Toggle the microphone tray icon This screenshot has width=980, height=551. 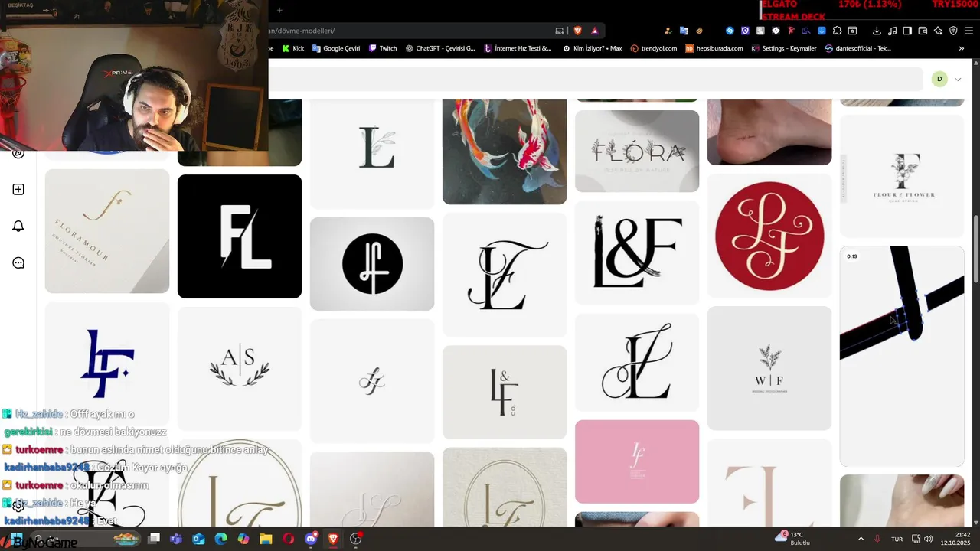click(x=877, y=539)
